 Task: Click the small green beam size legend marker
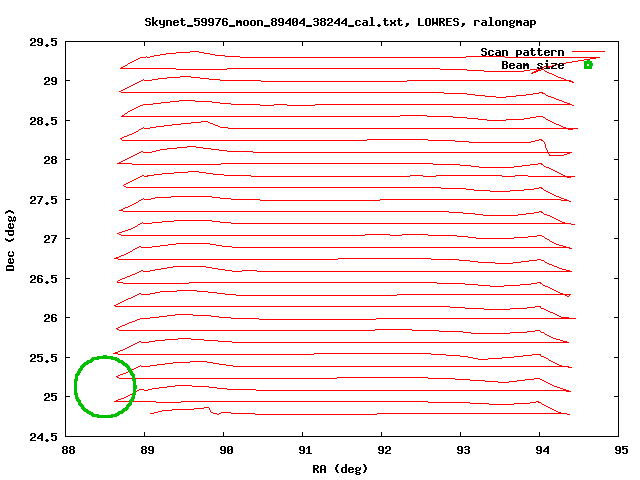click(x=588, y=64)
